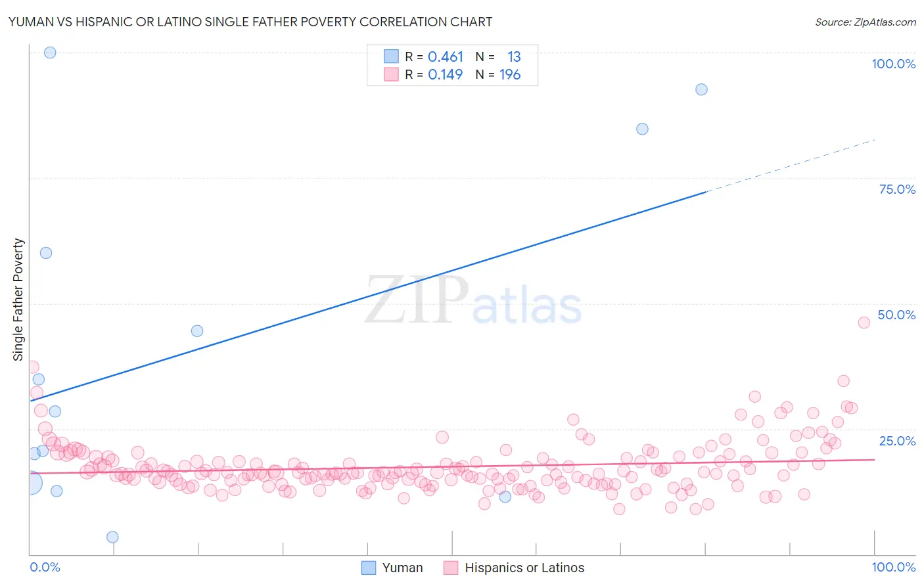
Task: Click the 100.0% y-axis label
Action: [x=893, y=64]
